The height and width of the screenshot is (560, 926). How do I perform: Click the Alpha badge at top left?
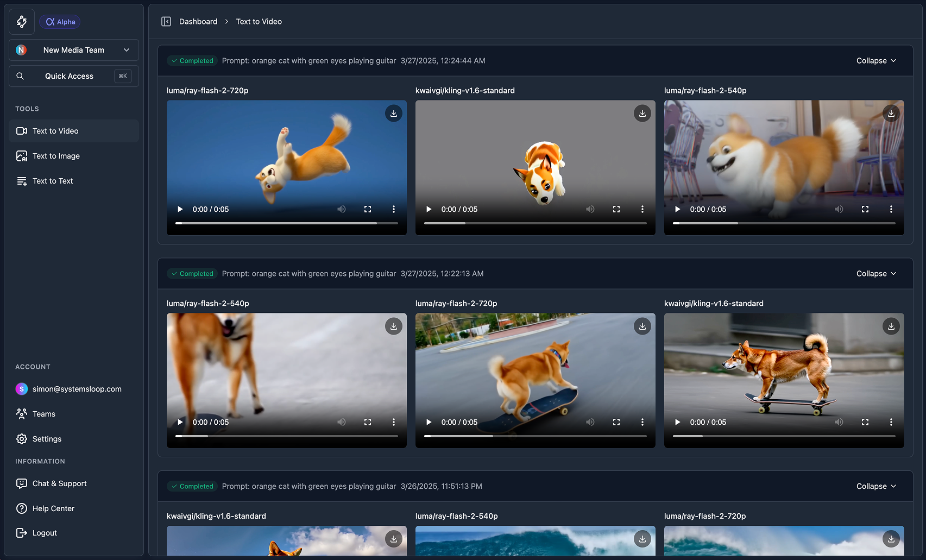coord(60,22)
